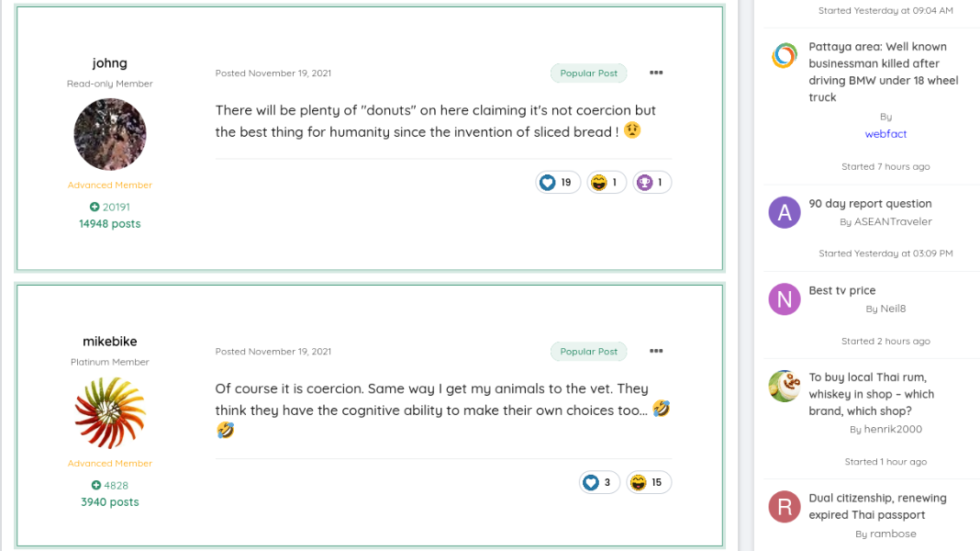View mikebike's spiral avatar
The width and height of the screenshot is (980, 551).
tap(110, 412)
